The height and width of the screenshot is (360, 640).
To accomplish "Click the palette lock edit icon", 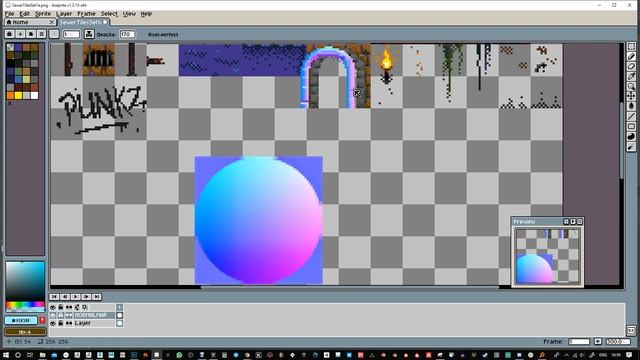I will [10, 34].
